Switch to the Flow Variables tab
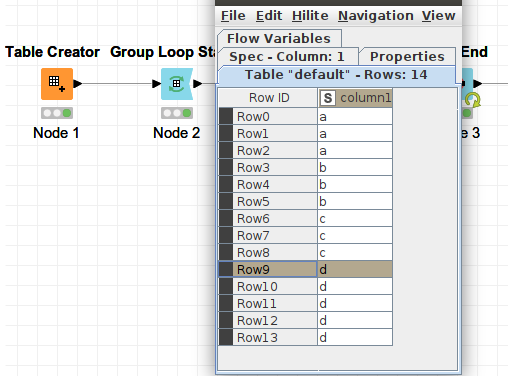Viewport: 508px width, 376px height. coord(279,38)
